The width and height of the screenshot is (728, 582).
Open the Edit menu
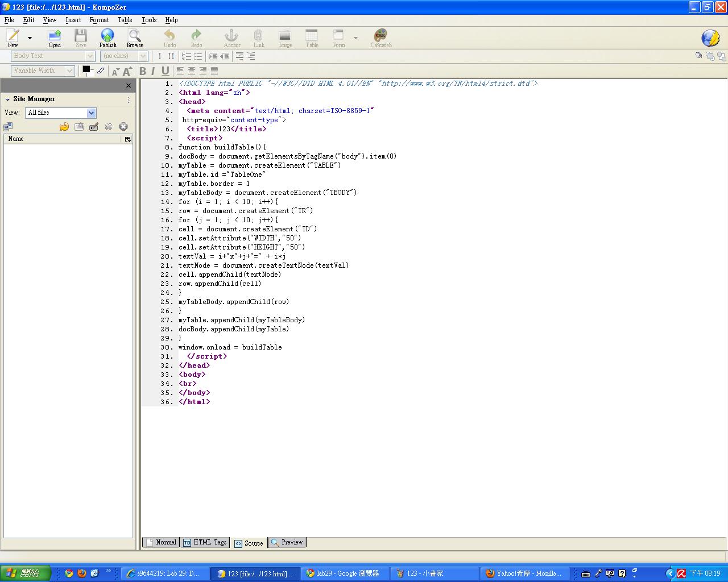click(28, 20)
